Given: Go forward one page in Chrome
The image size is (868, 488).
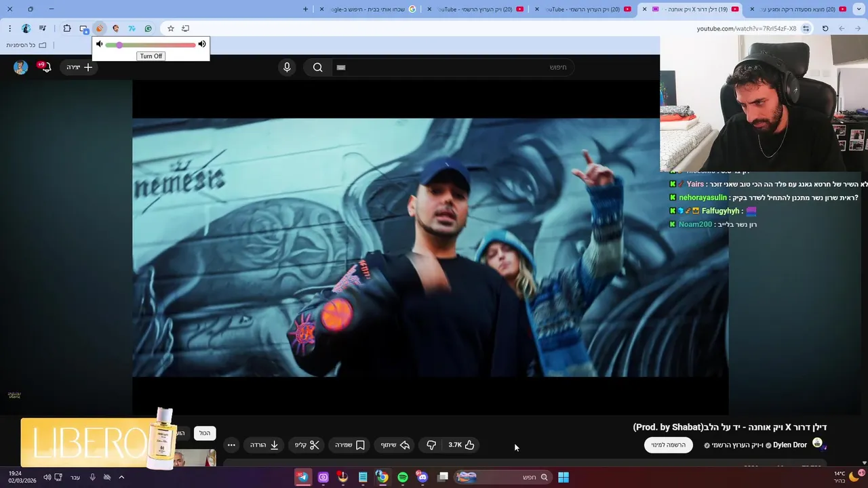Looking at the screenshot, I should (842, 28).
